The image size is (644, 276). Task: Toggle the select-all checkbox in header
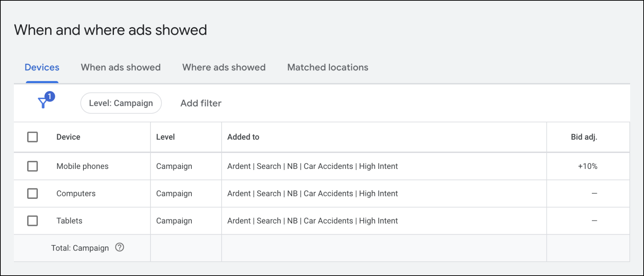(x=33, y=137)
